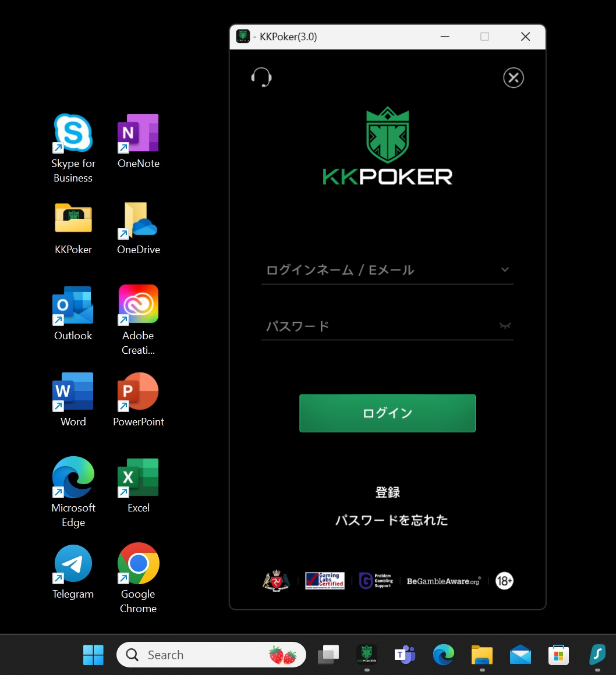Open File Explorer from the taskbar
This screenshot has width=616, height=675.
482,655
